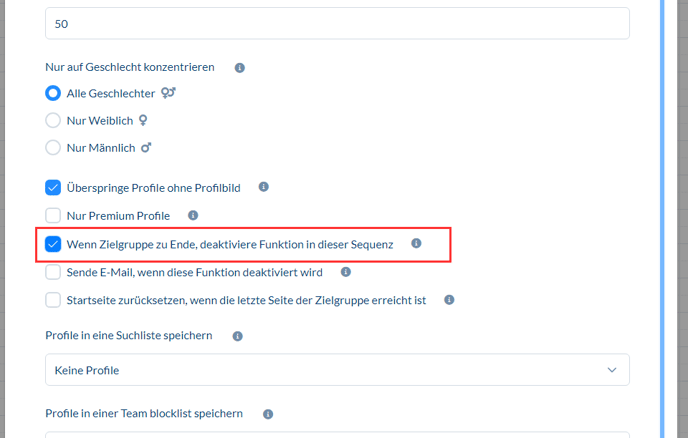Open the Keine Profile dropdown
The image size is (688, 438).
[337, 370]
